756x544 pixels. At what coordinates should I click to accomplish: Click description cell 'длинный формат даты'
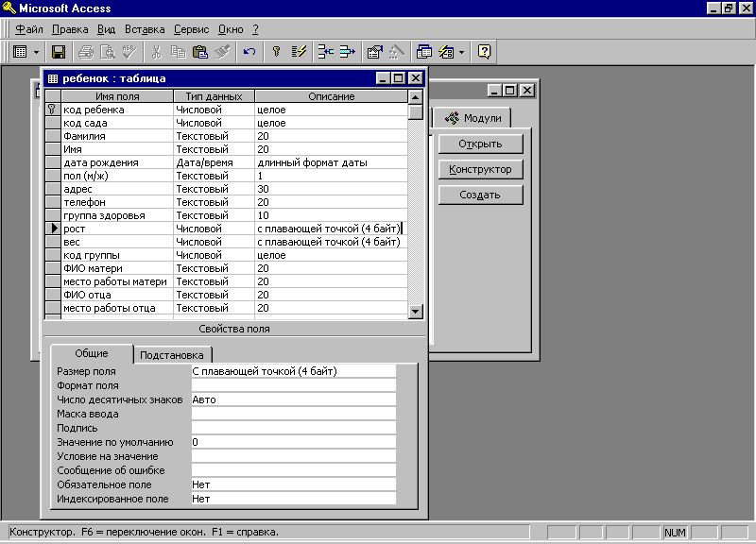click(x=332, y=162)
